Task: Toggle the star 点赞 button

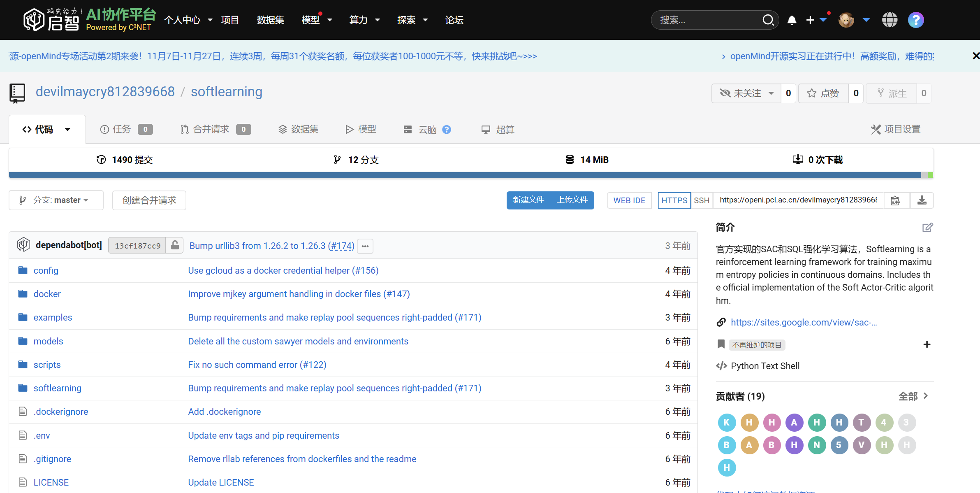Action: click(x=823, y=93)
